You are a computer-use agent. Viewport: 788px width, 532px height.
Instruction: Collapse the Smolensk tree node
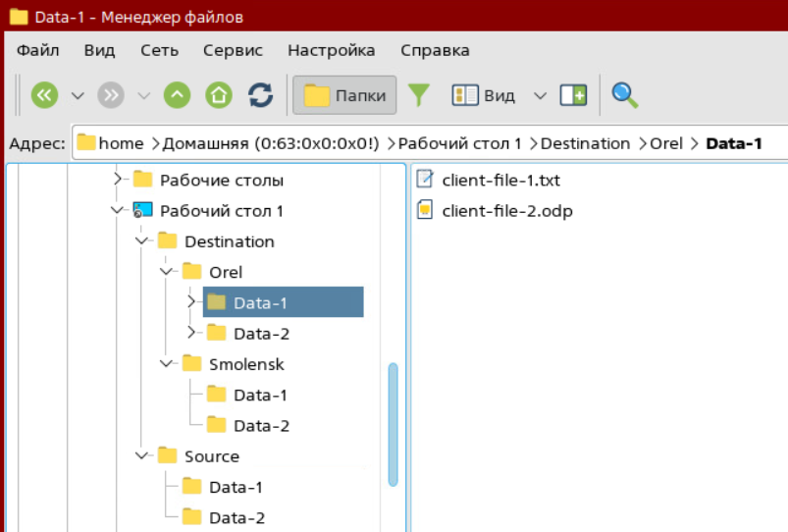(x=167, y=363)
